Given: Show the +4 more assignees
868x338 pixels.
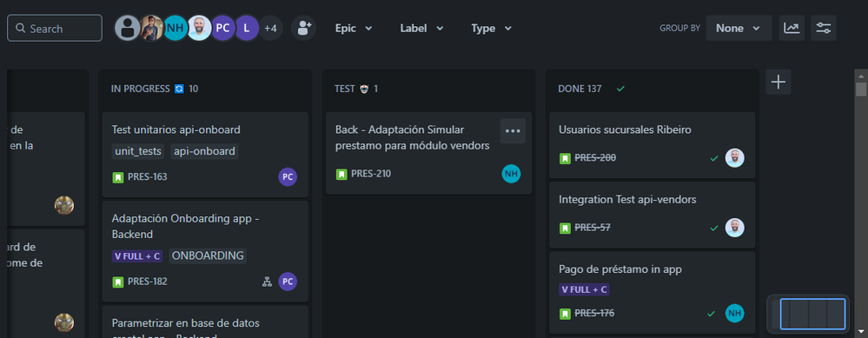Looking at the screenshot, I should (271, 28).
